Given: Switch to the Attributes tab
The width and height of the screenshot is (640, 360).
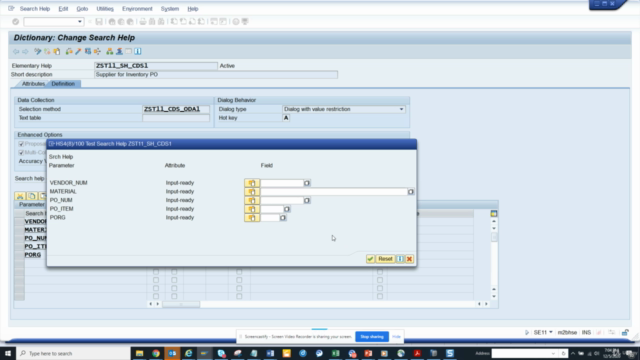Looking at the screenshot, I should 33,84.
